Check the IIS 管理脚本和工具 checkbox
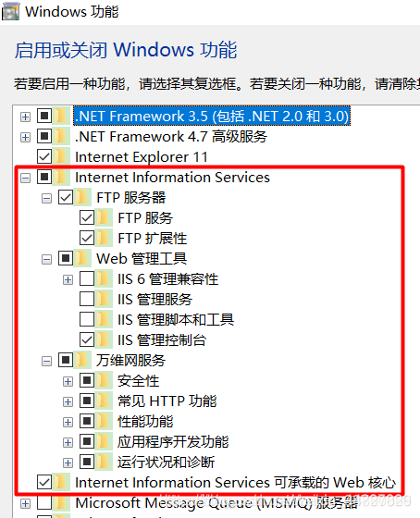The image size is (420, 518). [x=87, y=319]
